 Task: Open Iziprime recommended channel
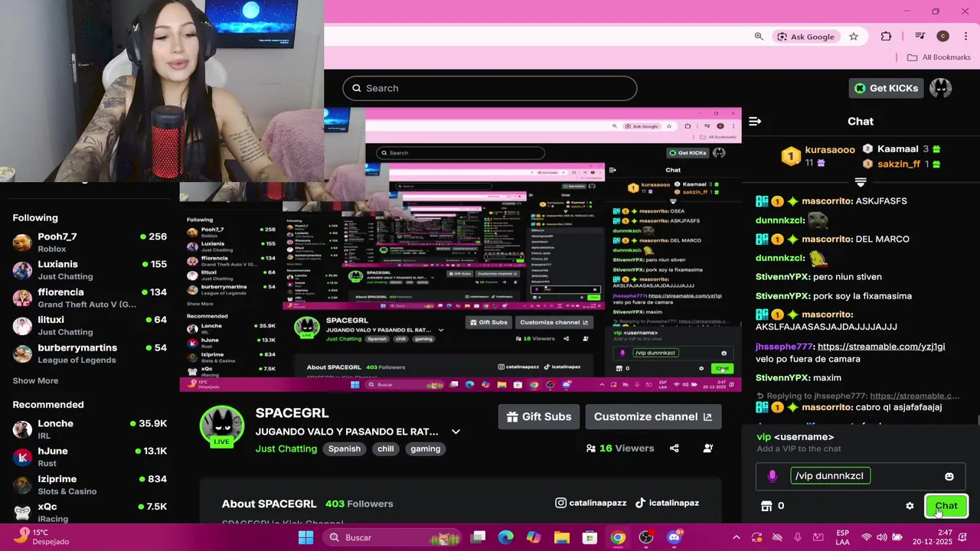90,485
